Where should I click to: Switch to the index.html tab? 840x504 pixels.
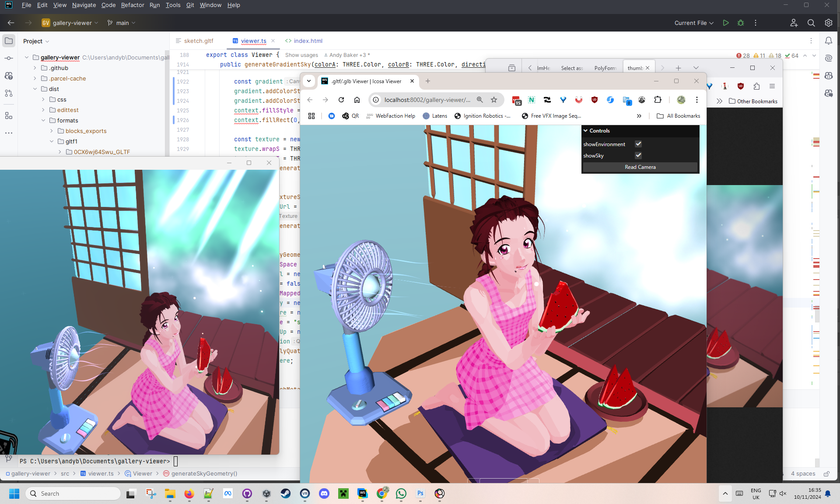coord(308,41)
